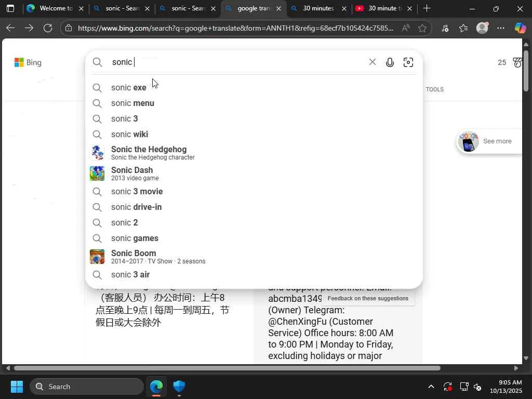This screenshot has height=399, width=532.
Task: Open the TOOLS option
Action: 435,89
